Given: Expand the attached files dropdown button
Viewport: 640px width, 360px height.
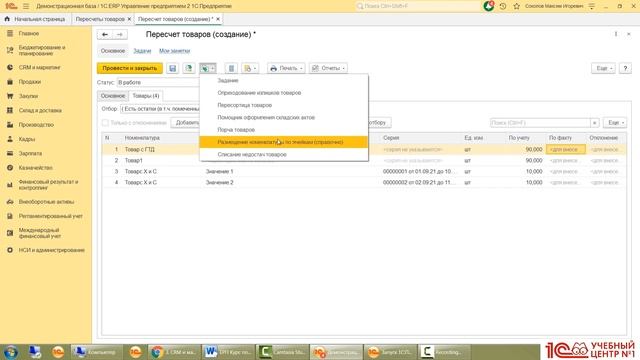Looking at the screenshot, I should (x=250, y=68).
